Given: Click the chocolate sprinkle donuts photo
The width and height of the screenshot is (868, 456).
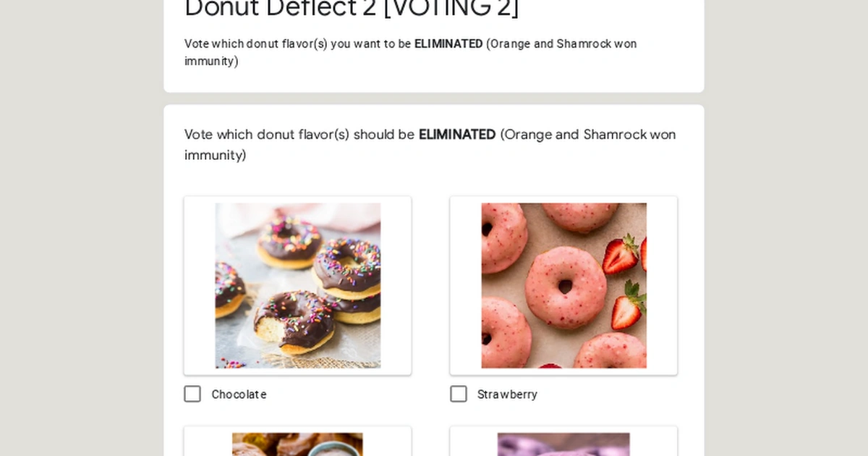Looking at the screenshot, I should pyautogui.click(x=297, y=284).
